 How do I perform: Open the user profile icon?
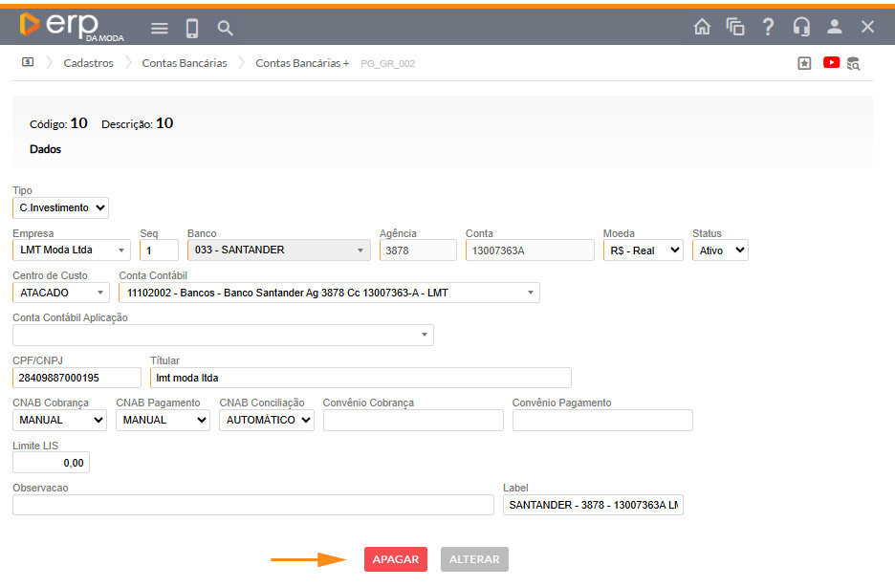pos(835,27)
